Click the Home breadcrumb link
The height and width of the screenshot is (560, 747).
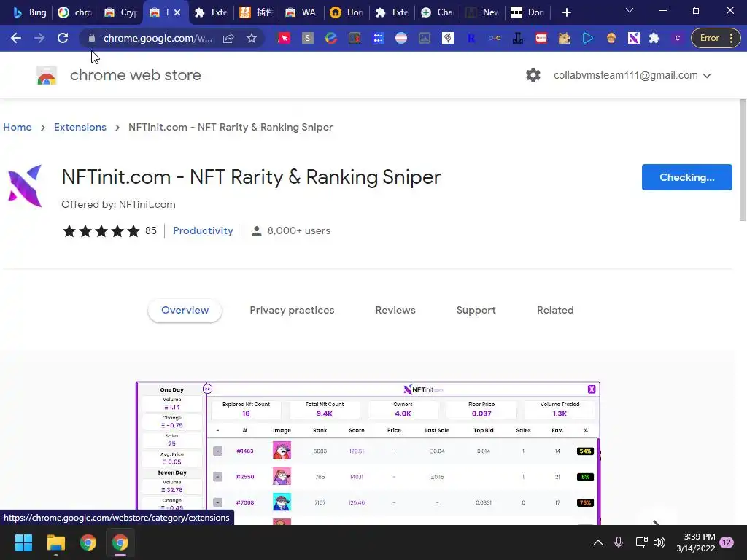pyautogui.click(x=18, y=127)
